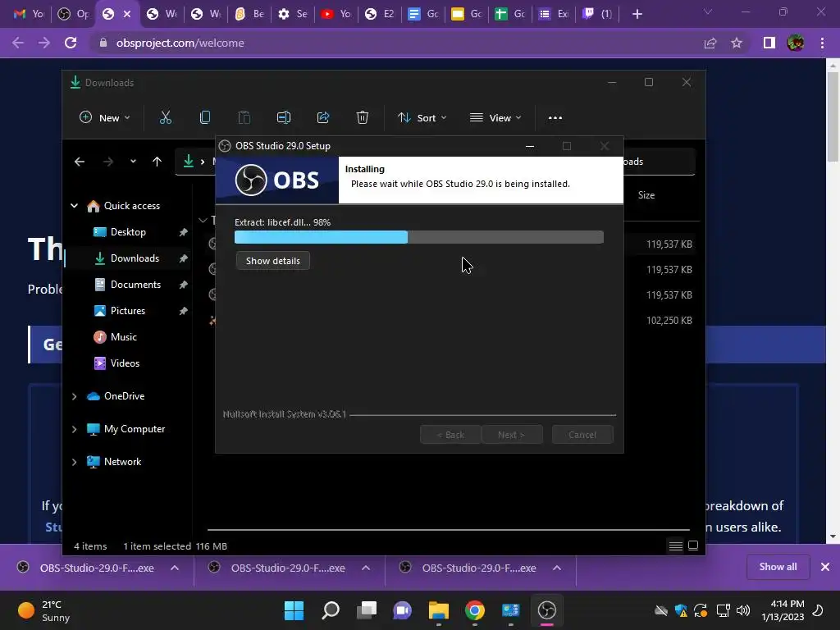Click the share page icon in Chrome
This screenshot has height=630, width=840.
[710, 43]
